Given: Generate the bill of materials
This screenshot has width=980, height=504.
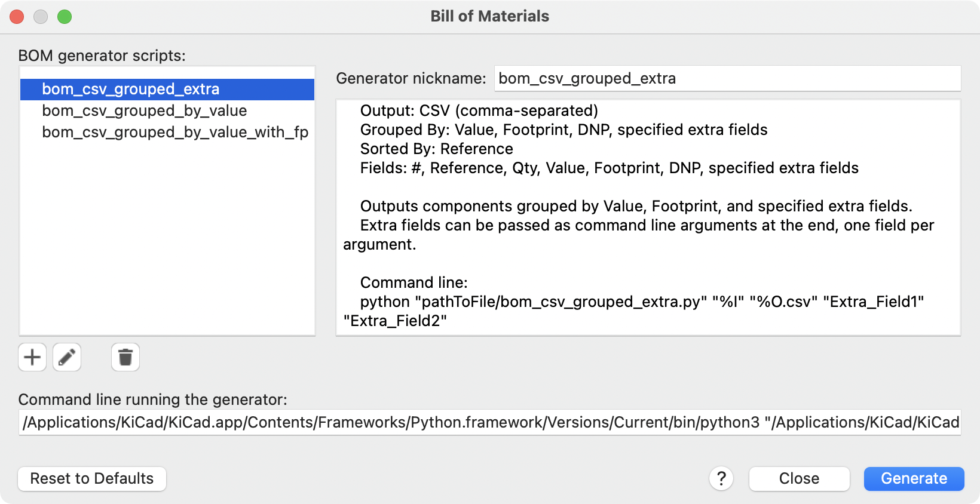Looking at the screenshot, I should [914, 478].
